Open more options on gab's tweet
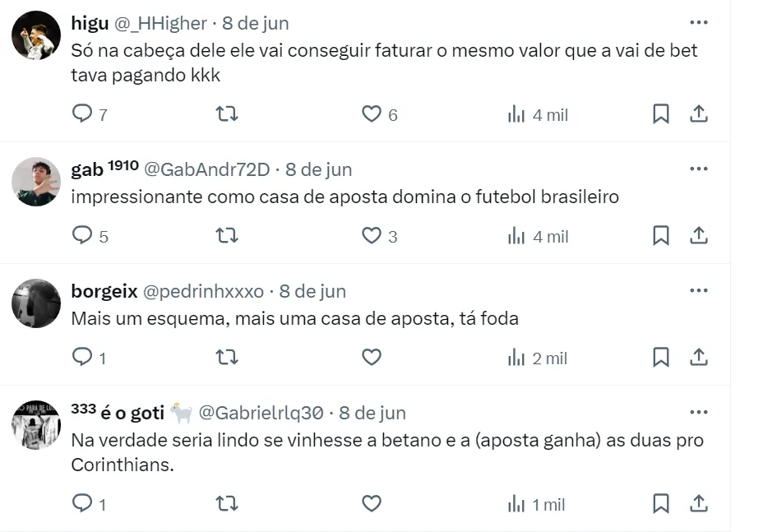 [x=698, y=169]
